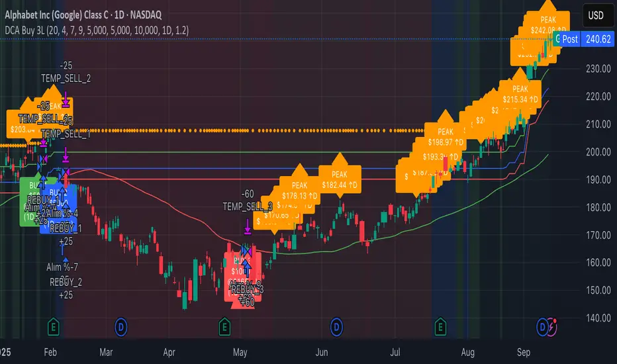The width and height of the screenshot is (617, 364).
Task: Select the PEAK $215.34 label
Action: click(x=520, y=94)
